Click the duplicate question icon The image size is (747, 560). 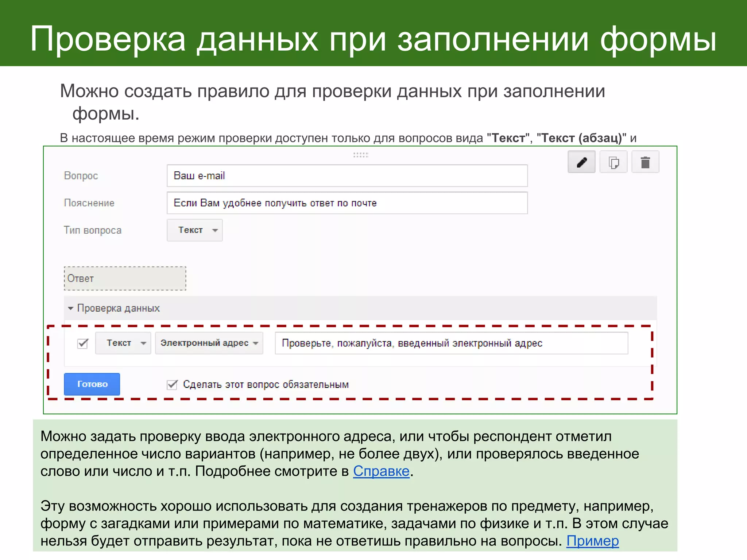click(x=614, y=162)
